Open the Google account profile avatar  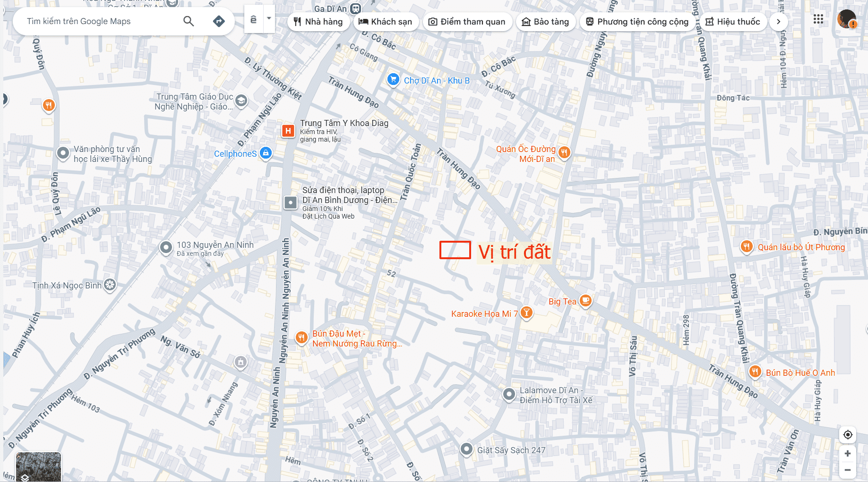point(847,19)
